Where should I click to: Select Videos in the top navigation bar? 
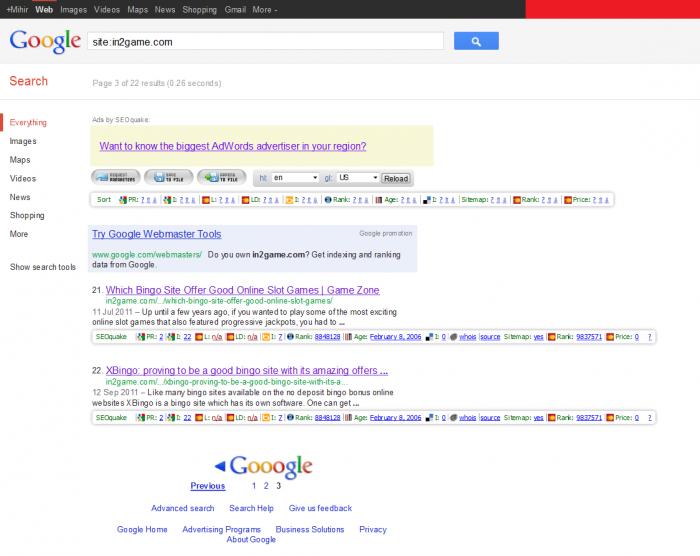pos(107,9)
